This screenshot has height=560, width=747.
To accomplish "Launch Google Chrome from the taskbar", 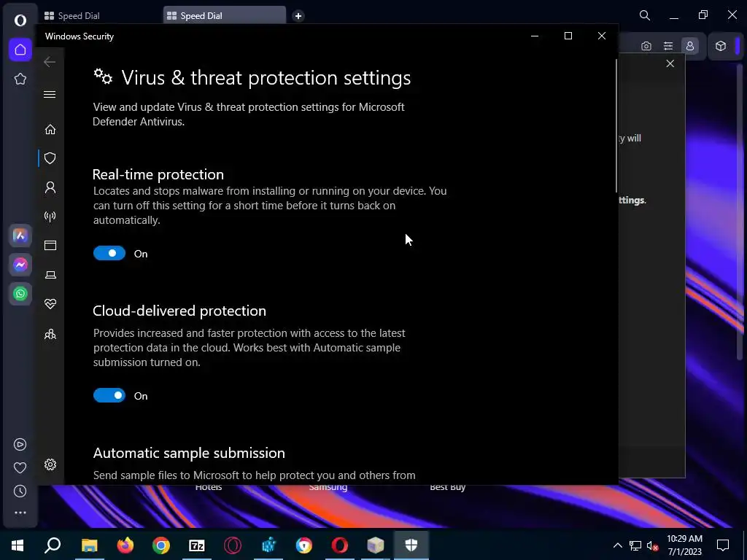I will coord(161,545).
